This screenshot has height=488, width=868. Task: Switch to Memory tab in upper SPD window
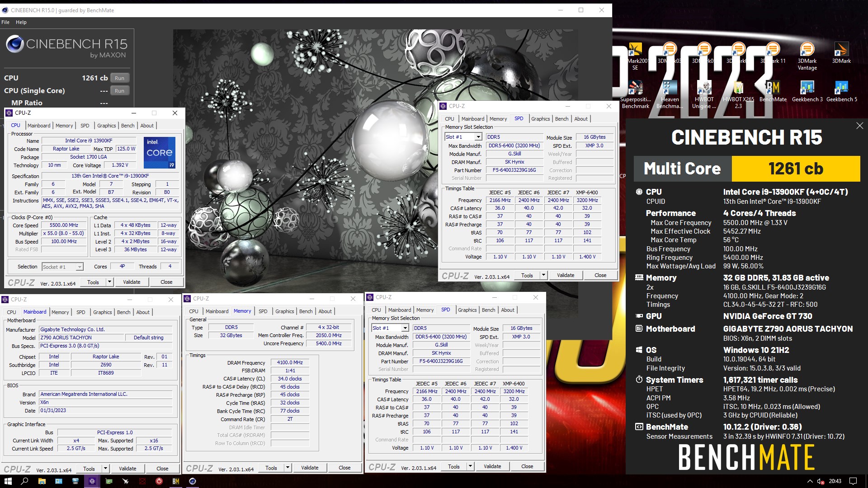(x=498, y=119)
